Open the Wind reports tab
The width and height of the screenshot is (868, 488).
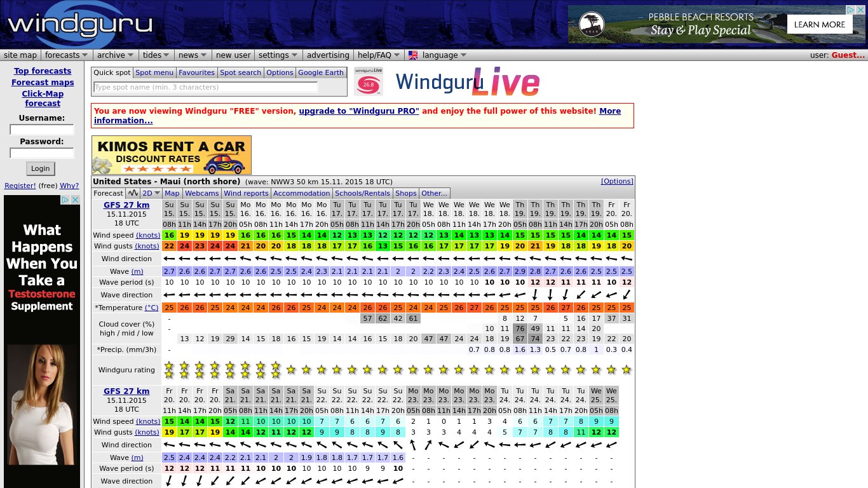click(x=246, y=193)
